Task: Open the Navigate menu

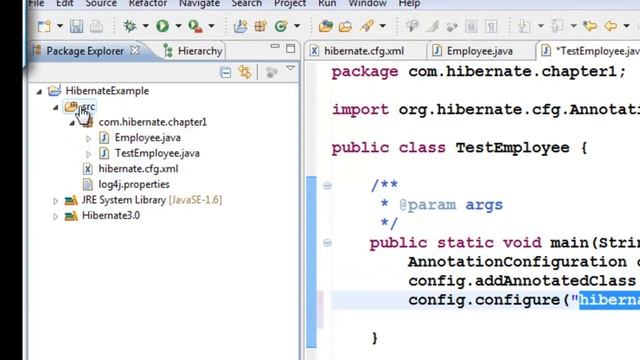Action: [199, 4]
